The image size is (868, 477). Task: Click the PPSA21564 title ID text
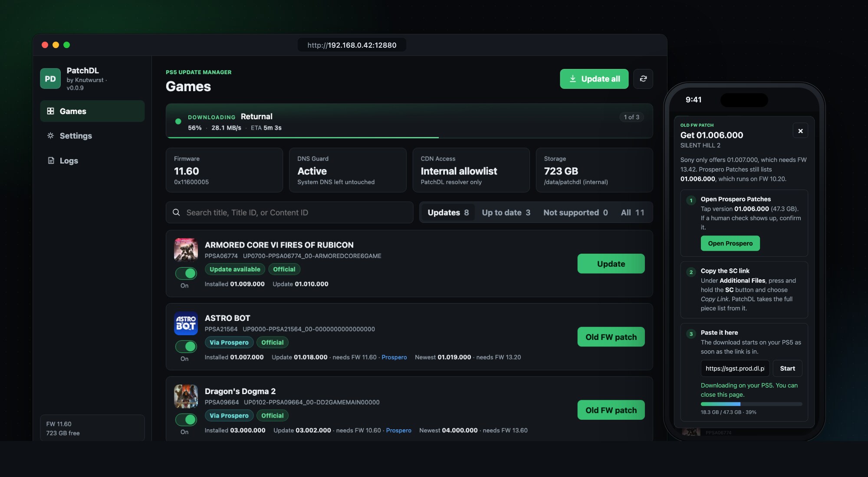point(221,329)
